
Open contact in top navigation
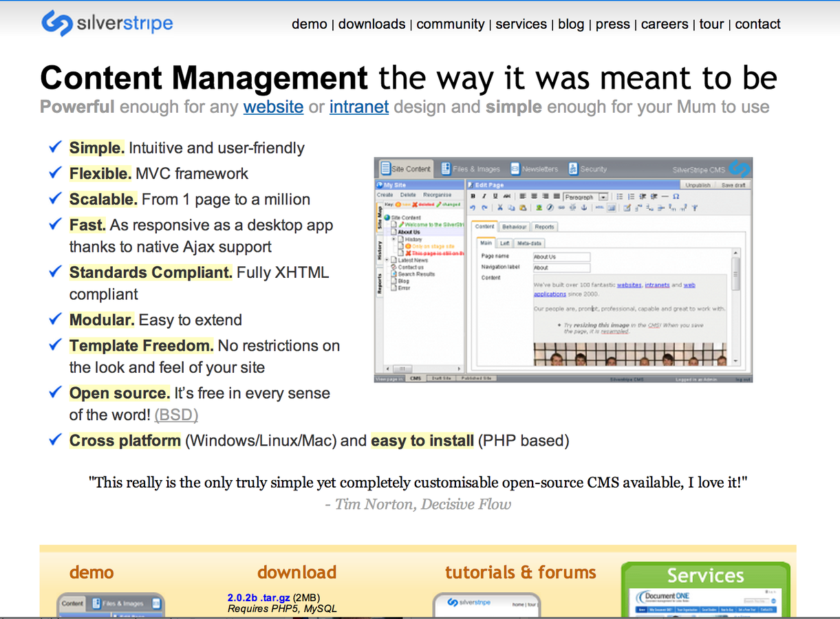pyautogui.click(x=757, y=24)
